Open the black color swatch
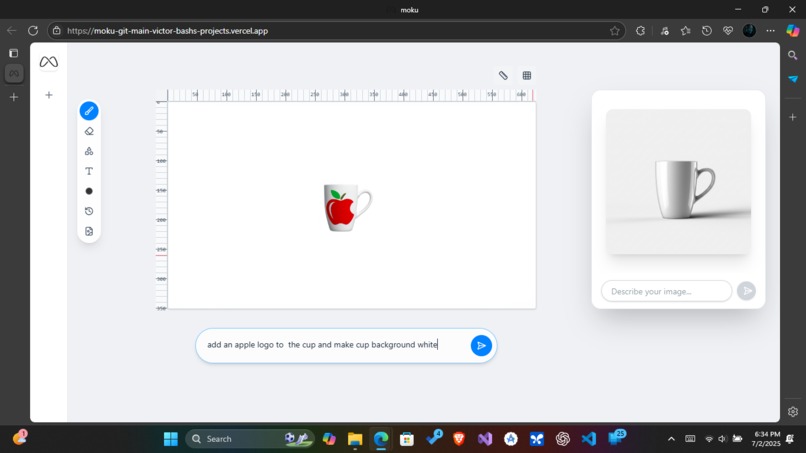 (89, 191)
